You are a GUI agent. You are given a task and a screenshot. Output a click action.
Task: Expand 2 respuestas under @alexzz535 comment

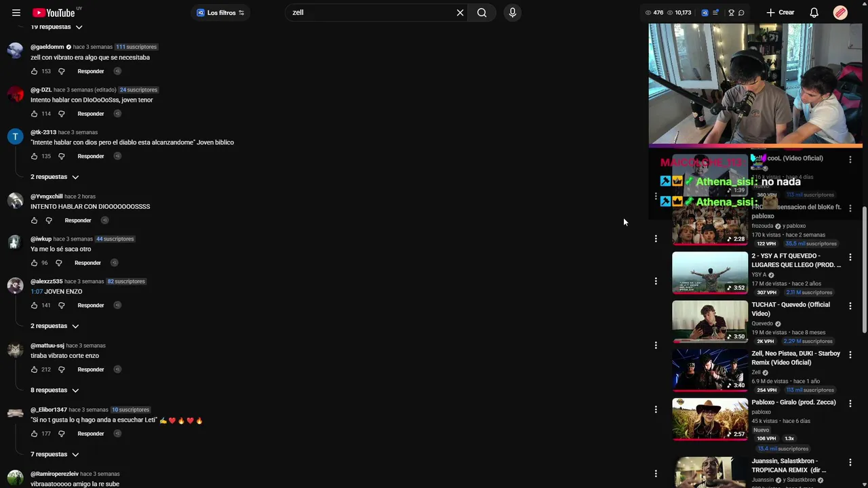click(x=55, y=326)
